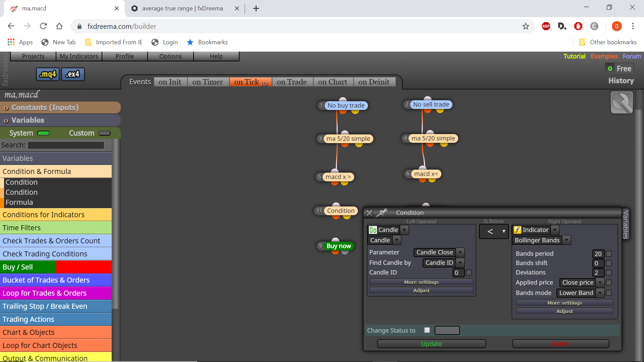Viewport: 644px width, 362px height.
Task: Select block 11 Condition on canvas
Action: pos(341,211)
